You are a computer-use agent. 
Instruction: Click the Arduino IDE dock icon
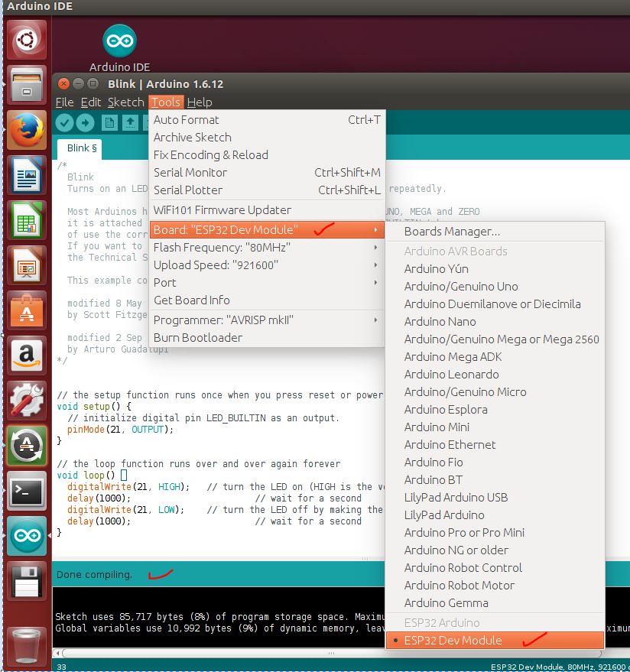coord(24,535)
